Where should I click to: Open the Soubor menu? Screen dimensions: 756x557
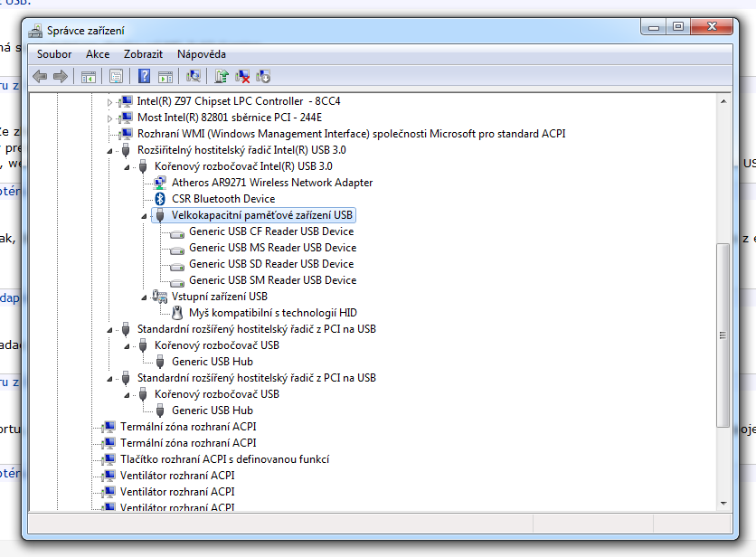pyautogui.click(x=54, y=54)
